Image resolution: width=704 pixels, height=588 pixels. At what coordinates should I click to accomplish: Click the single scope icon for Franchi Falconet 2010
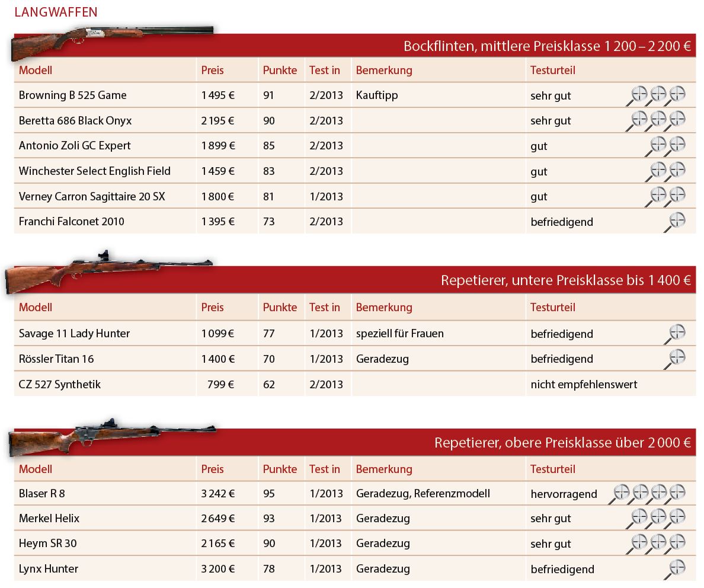(x=675, y=222)
